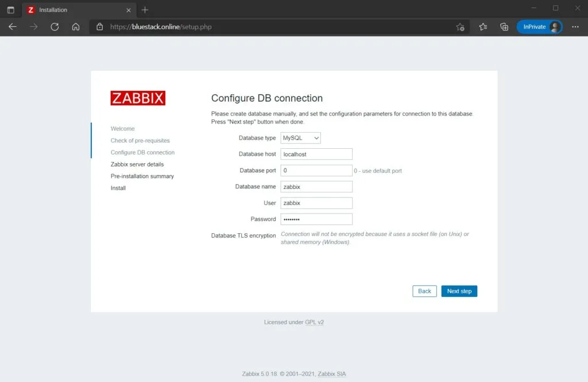Click the Database type label
This screenshot has width=588, height=382.
(257, 138)
